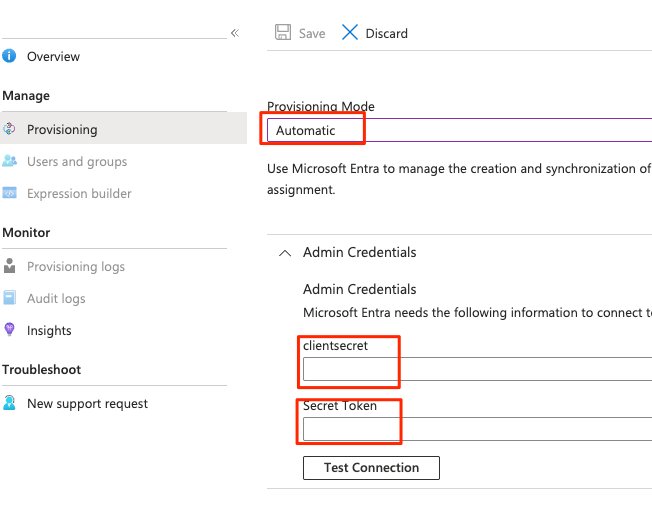Focus the Secret Token input field
Image resolution: width=652 pixels, height=511 pixels.
[x=477, y=429]
